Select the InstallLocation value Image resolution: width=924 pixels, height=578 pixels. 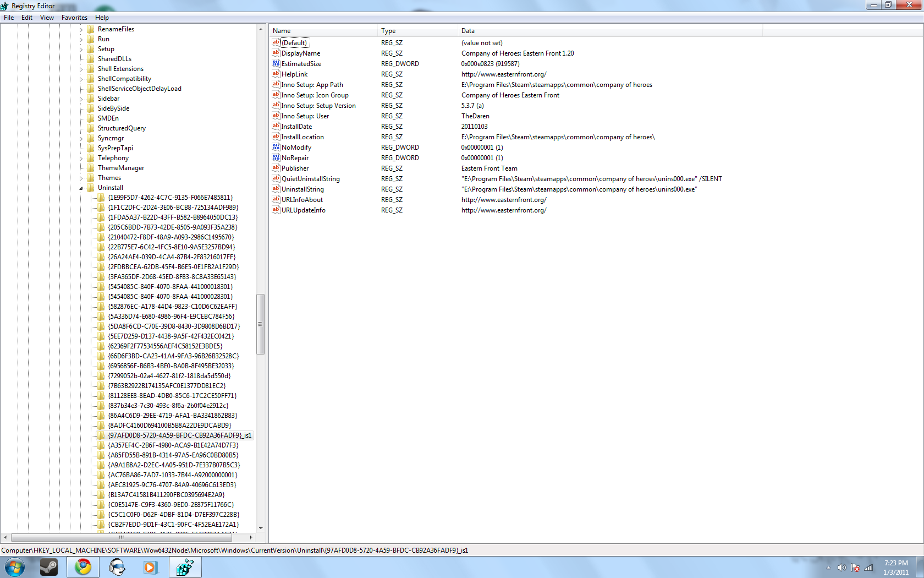coord(302,137)
